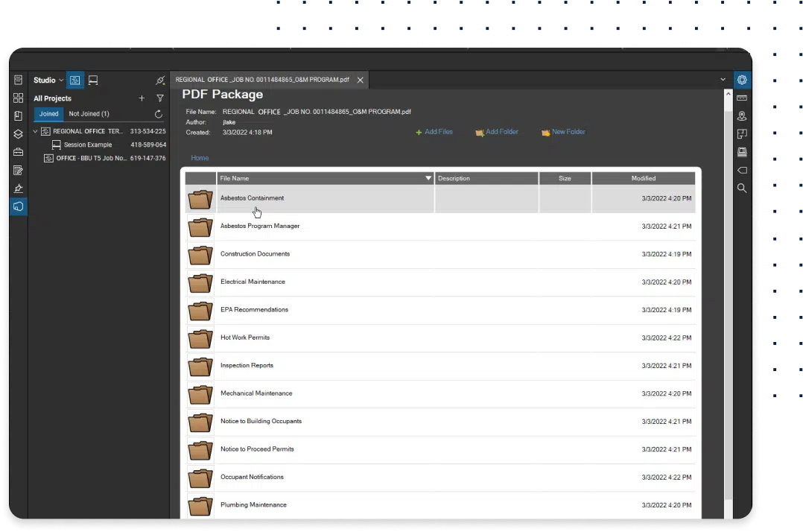The image size is (803, 532).
Task: Open the Places location pin icon
Action: 742,115
